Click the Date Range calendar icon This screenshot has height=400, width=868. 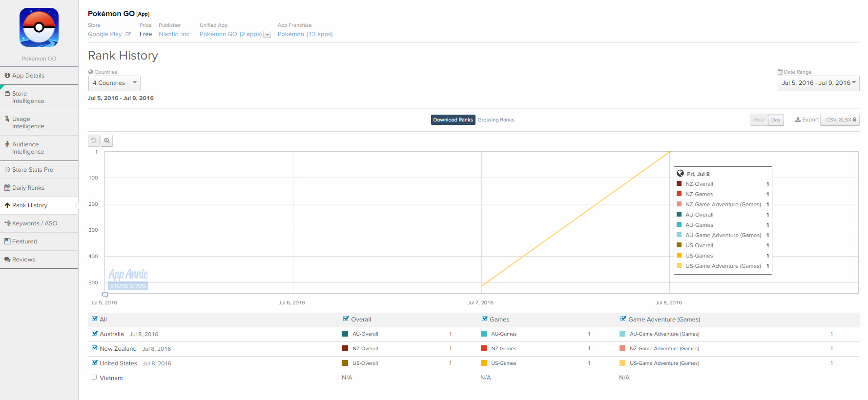click(x=780, y=72)
